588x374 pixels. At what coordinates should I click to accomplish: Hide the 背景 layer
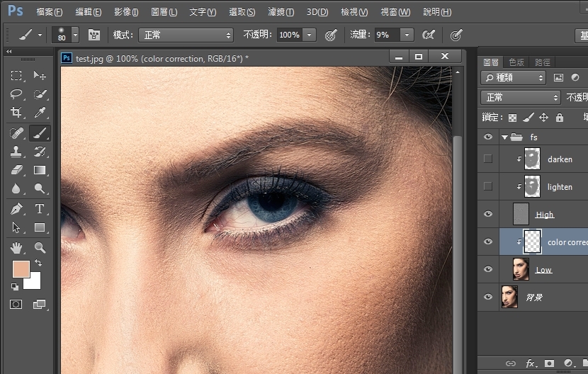[488, 297]
